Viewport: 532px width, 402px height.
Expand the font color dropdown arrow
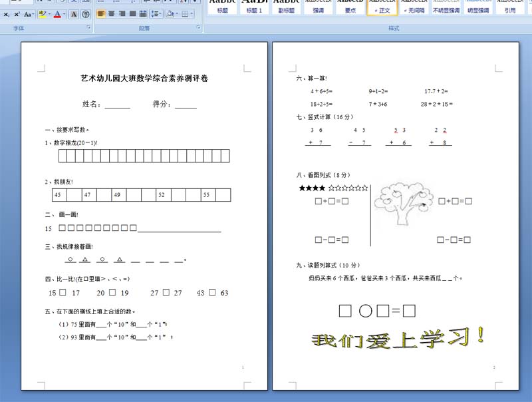coord(65,14)
